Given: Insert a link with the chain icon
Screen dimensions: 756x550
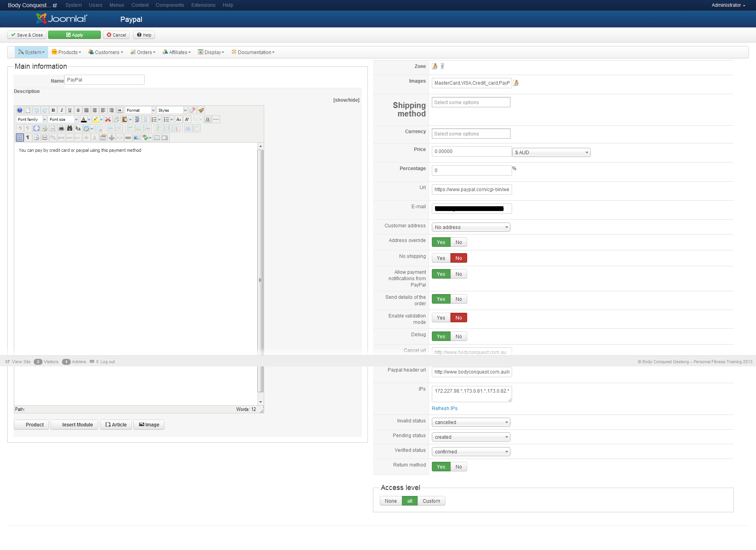Looking at the screenshot, I should click(128, 137).
